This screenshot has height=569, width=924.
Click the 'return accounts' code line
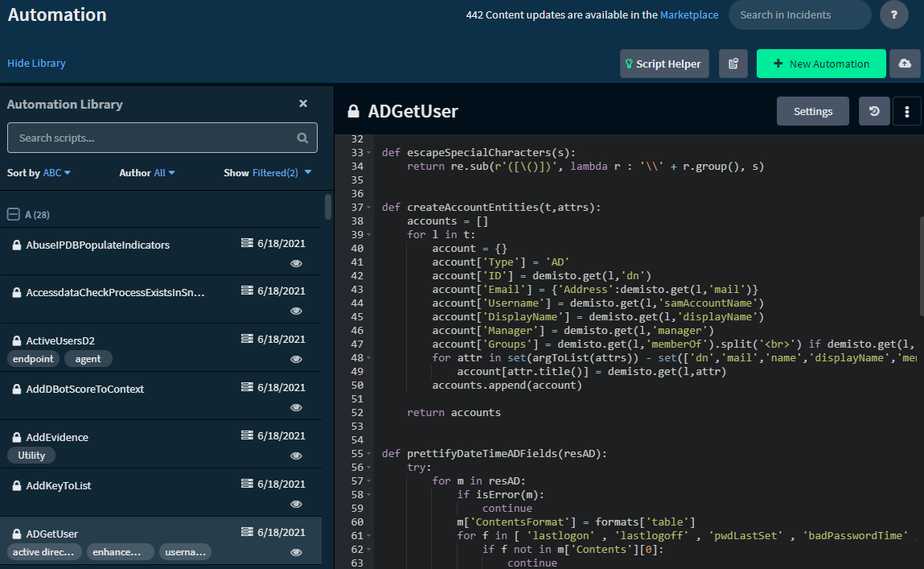point(454,413)
